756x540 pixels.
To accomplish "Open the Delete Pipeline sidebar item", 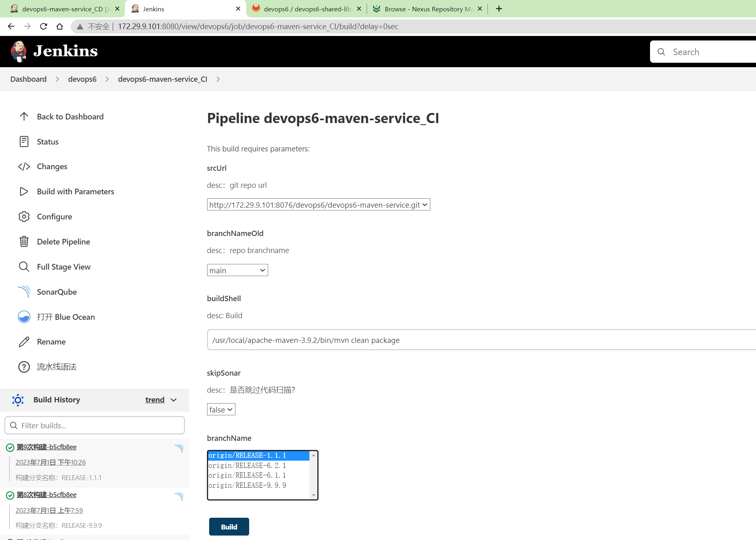I will [64, 242].
